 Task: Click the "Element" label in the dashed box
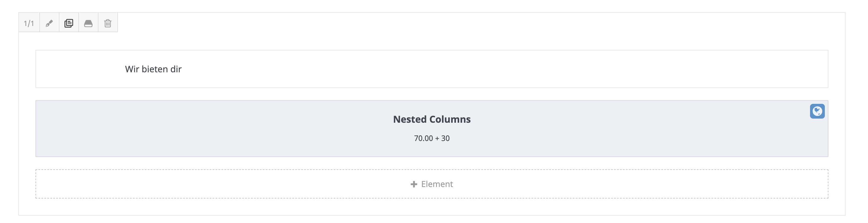pyautogui.click(x=437, y=184)
